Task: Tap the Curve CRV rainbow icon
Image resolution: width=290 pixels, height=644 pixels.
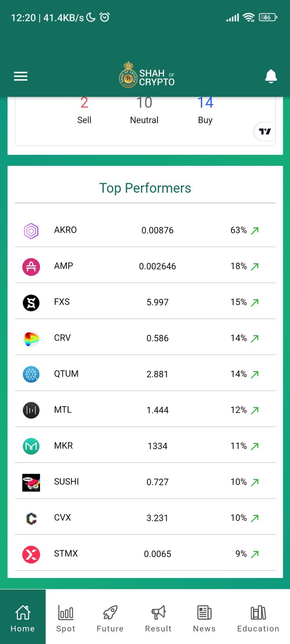Action: tap(31, 339)
